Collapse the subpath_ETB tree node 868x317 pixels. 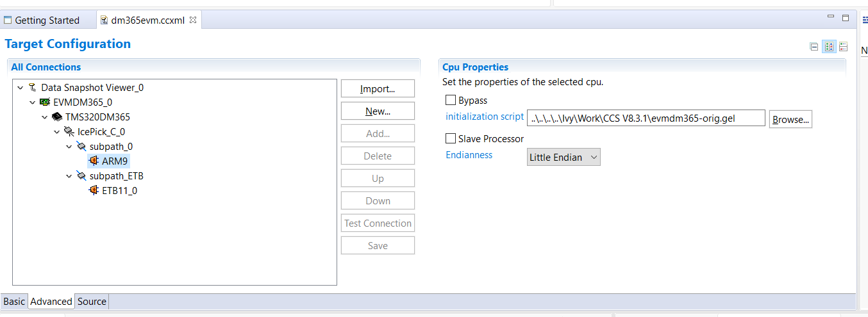click(x=69, y=176)
